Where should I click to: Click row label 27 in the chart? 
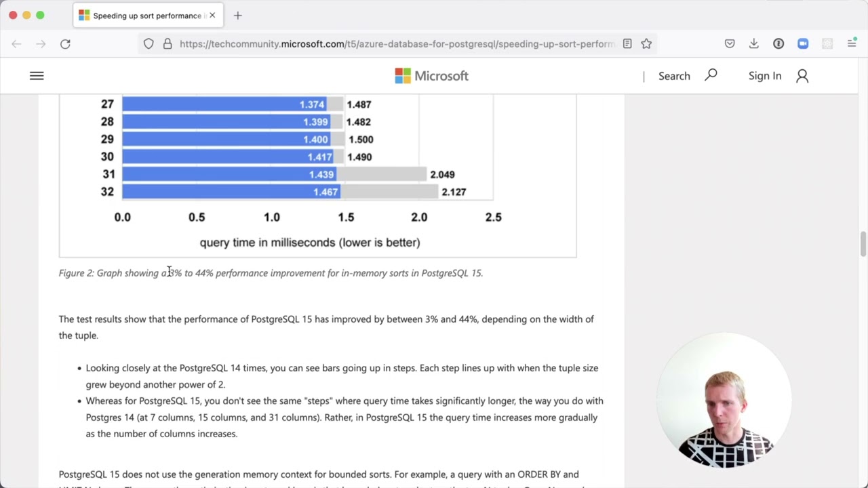107,104
